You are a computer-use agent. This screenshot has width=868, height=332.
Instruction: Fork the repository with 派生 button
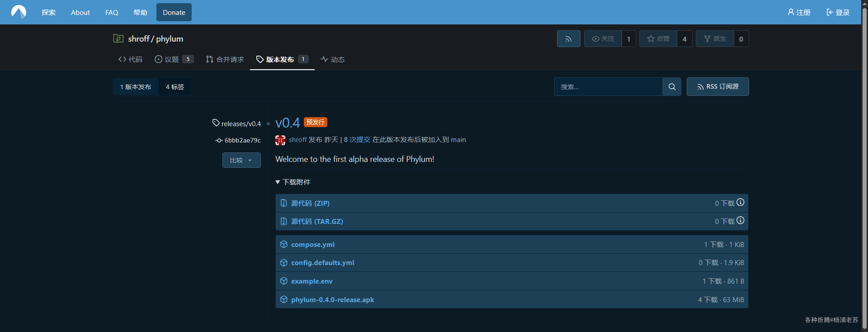pyautogui.click(x=715, y=39)
